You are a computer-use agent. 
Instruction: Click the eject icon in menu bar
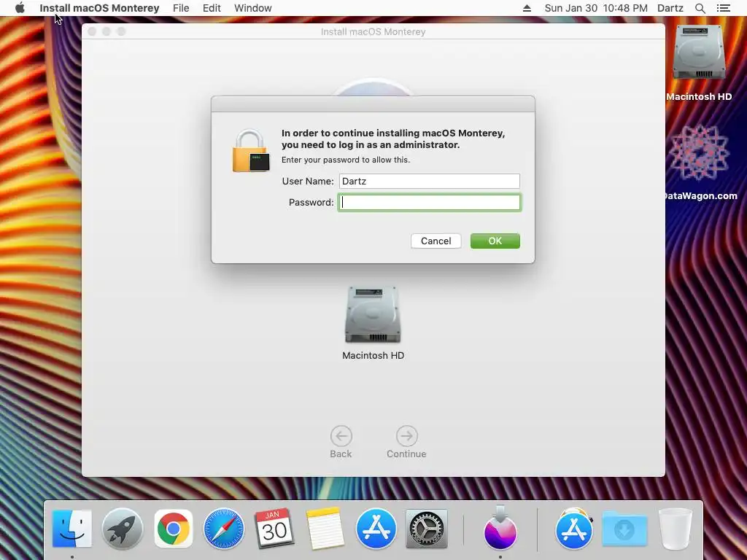coord(527,8)
